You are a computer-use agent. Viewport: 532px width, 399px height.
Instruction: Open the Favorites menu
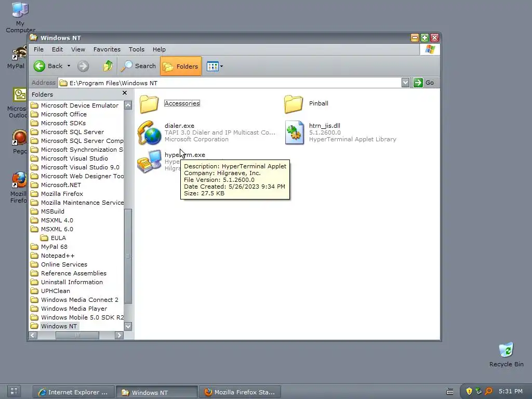click(x=107, y=49)
